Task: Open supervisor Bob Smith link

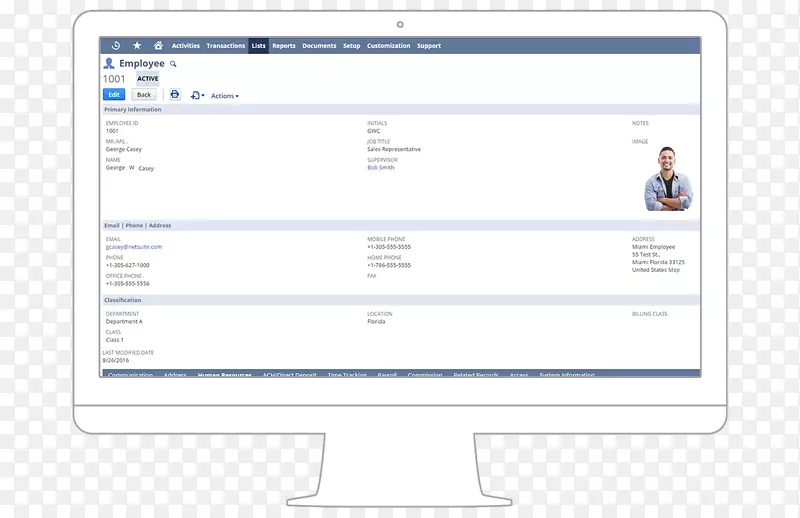Action: (x=381, y=168)
